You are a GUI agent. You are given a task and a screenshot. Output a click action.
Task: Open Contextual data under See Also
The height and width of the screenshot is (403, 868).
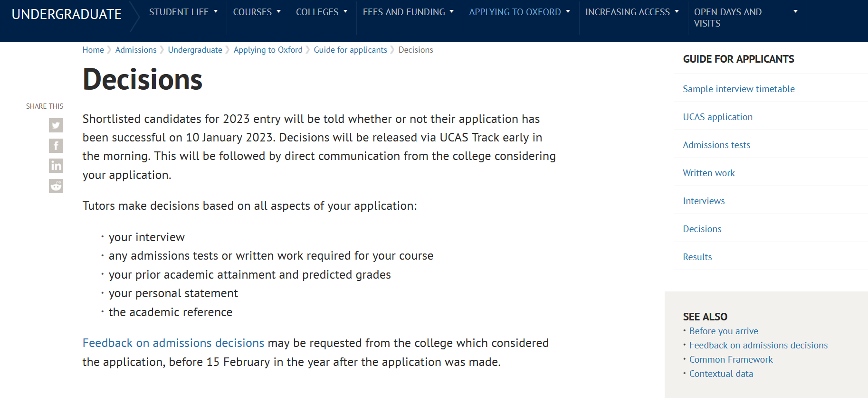(x=721, y=374)
